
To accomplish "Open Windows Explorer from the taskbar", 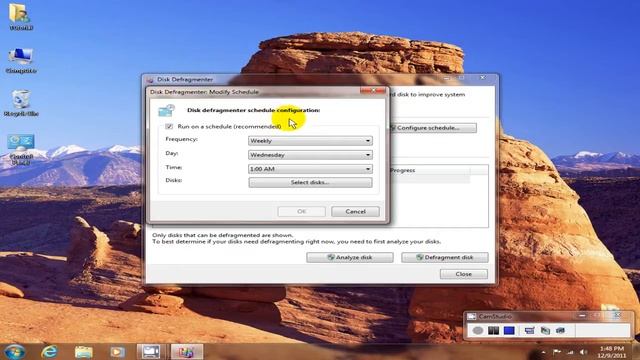I will point(84,351).
